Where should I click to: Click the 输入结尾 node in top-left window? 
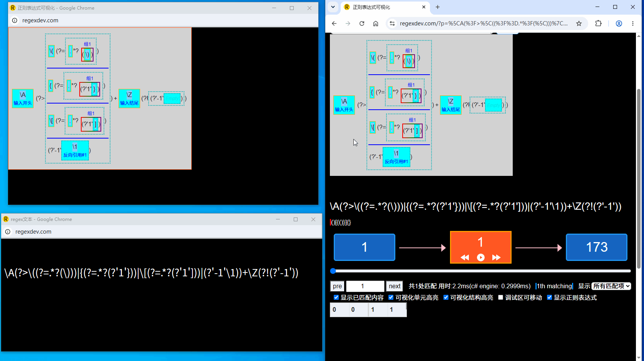click(x=129, y=99)
